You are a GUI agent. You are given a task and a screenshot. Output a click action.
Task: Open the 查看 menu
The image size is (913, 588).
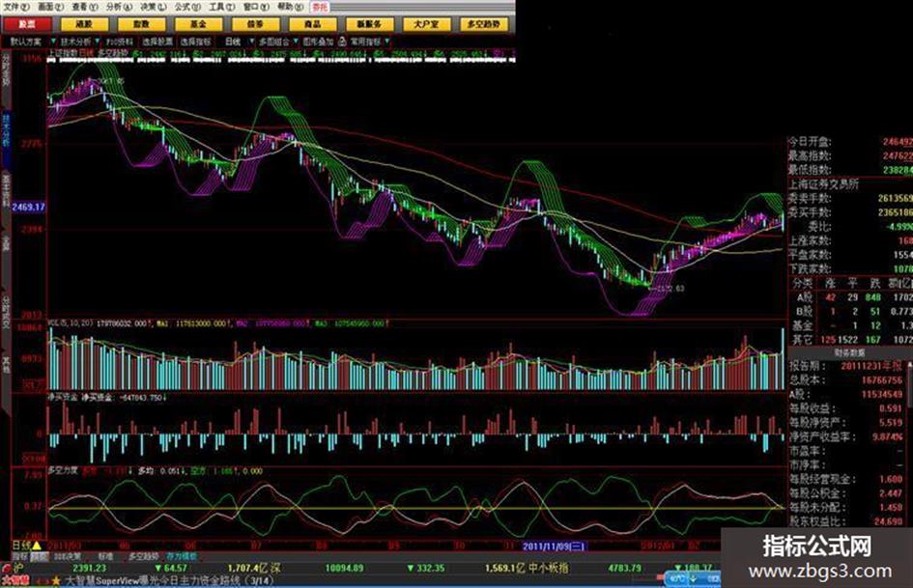85,7
